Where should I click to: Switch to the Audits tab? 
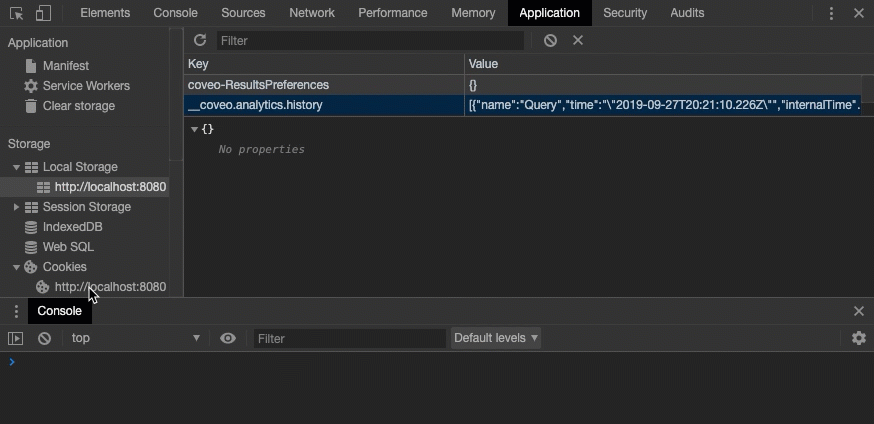coord(687,13)
